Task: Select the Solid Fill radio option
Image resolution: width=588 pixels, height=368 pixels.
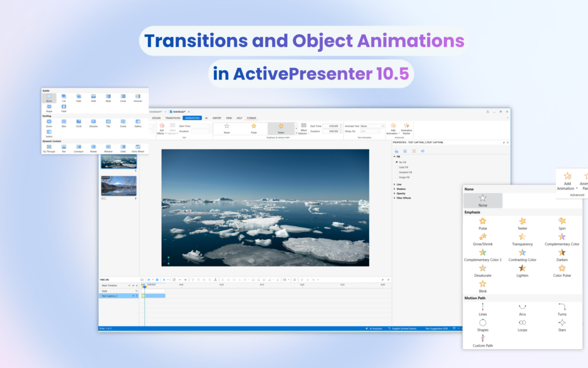Action: tap(402, 167)
